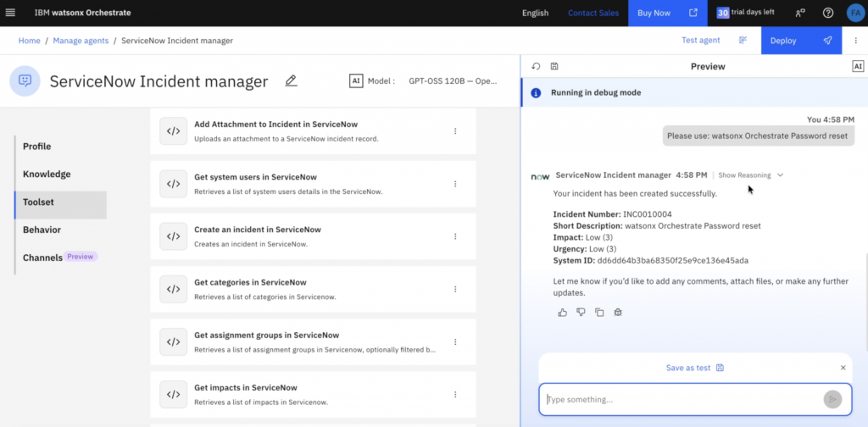The height and width of the screenshot is (427, 868).
Task: Click the 30 trial days left indicator
Action: click(745, 12)
